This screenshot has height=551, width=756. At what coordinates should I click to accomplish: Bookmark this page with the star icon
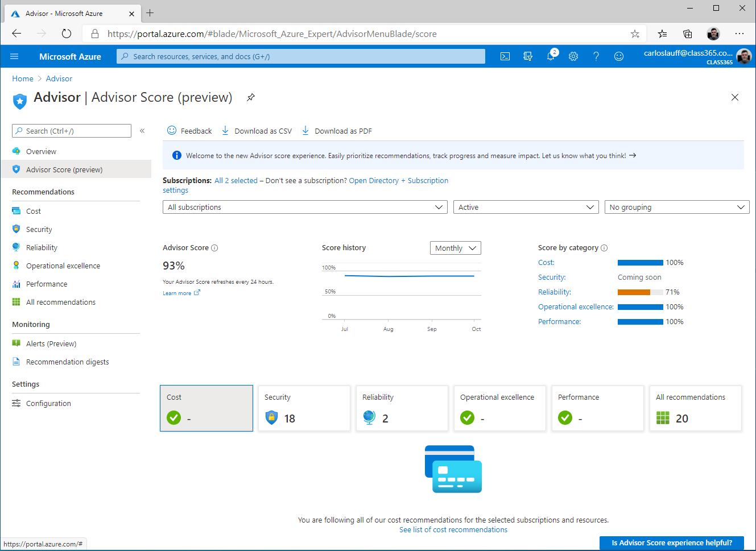pyautogui.click(x=635, y=34)
